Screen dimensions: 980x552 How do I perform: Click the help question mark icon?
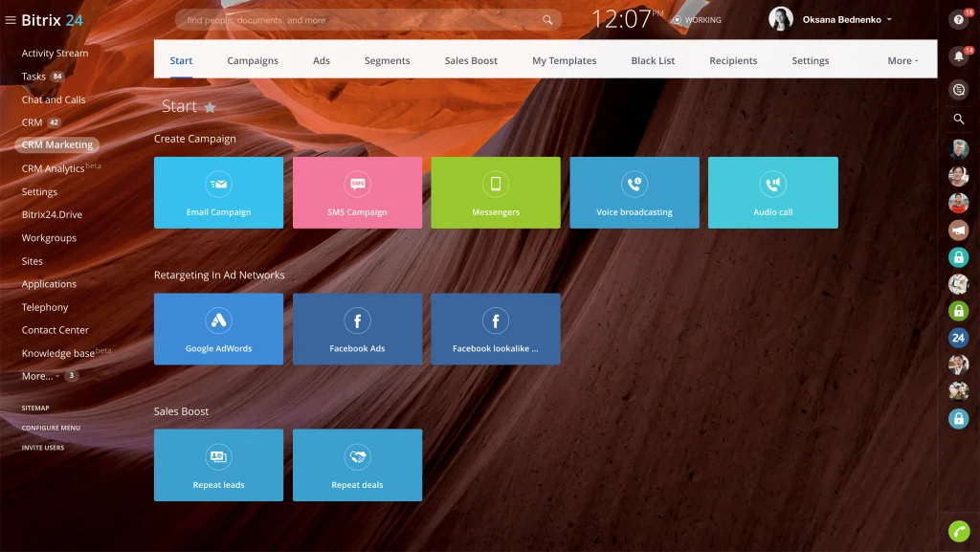point(958,20)
